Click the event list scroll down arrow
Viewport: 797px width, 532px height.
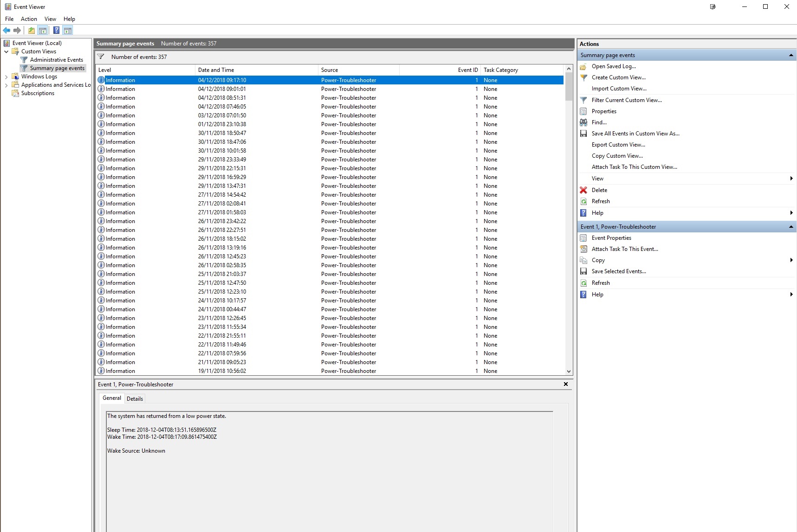click(569, 372)
